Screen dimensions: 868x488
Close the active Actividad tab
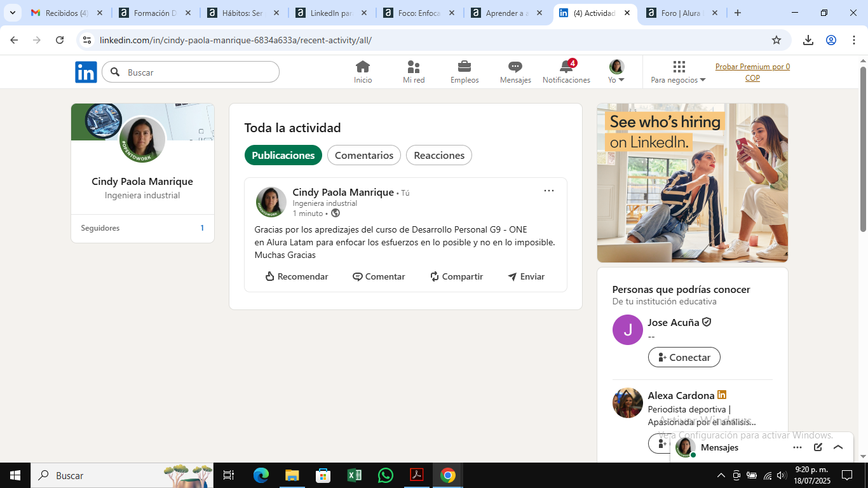pyautogui.click(x=627, y=13)
